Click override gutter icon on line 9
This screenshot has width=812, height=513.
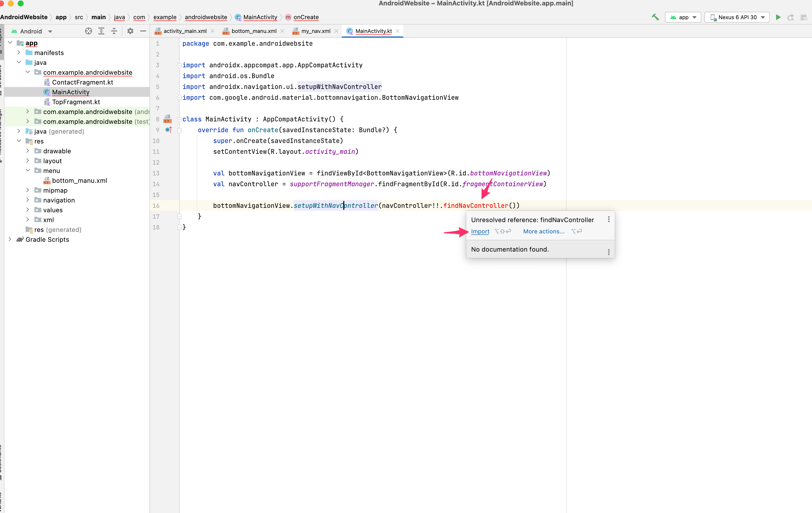click(x=169, y=130)
